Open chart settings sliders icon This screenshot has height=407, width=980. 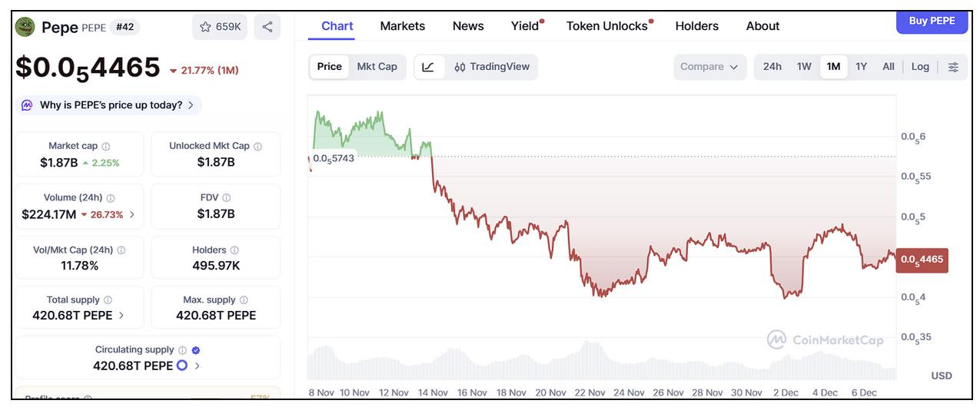click(953, 67)
